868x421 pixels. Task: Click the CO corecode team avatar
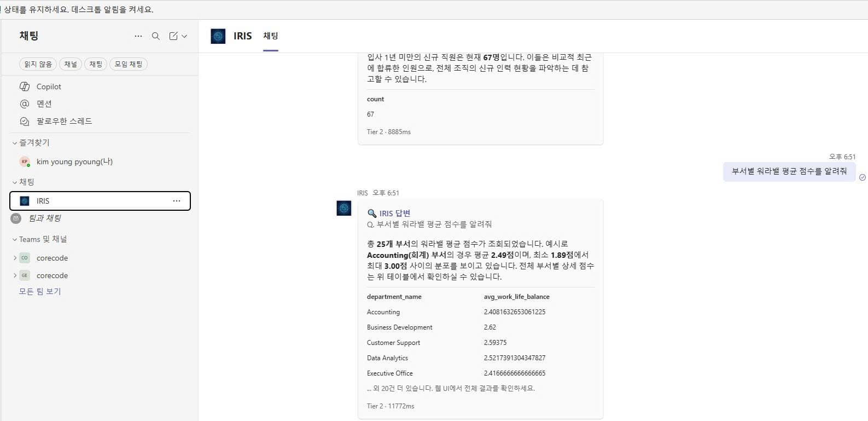(25, 258)
